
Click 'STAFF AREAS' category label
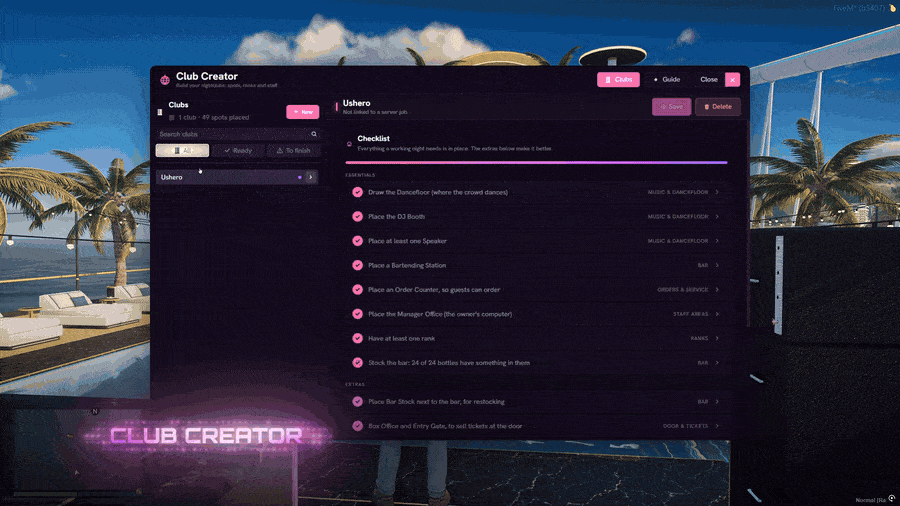pyautogui.click(x=690, y=314)
